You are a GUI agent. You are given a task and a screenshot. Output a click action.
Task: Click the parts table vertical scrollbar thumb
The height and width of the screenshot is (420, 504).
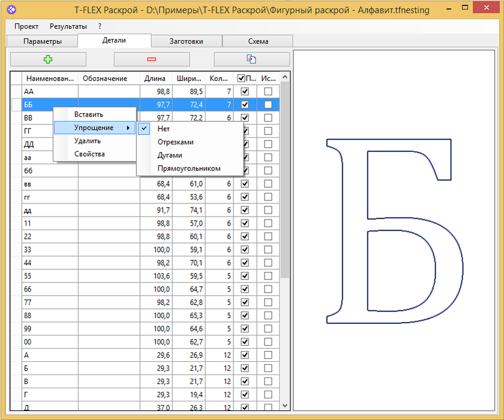(285, 180)
